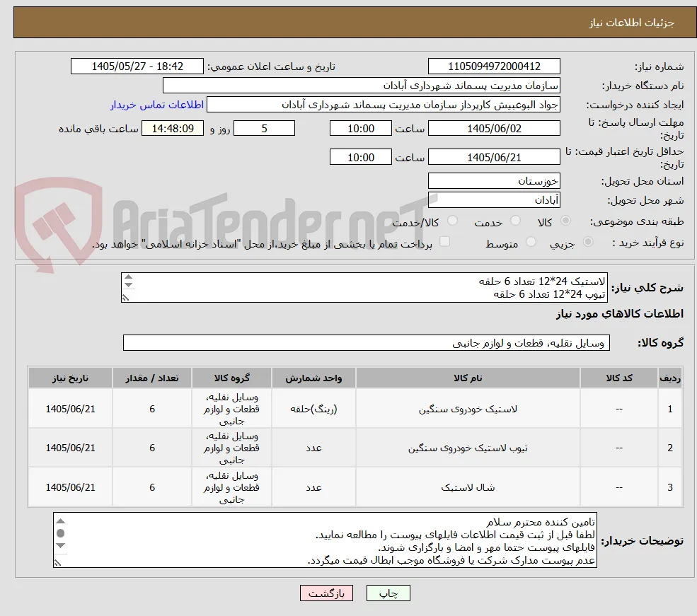The width and height of the screenshot is (697, 616).
Task: Click resize handle of شرح کلی نیاز box
Action: (x=125, y=298)
